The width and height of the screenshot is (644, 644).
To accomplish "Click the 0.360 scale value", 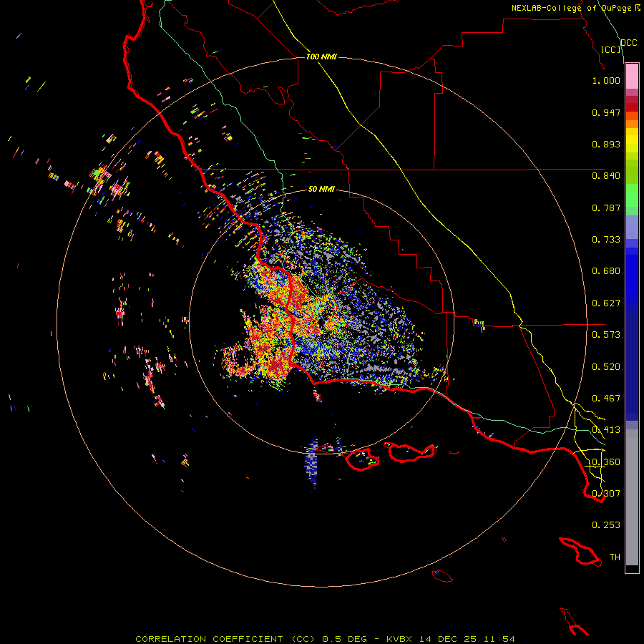I will pyautogui.click(x=606, y=462).
